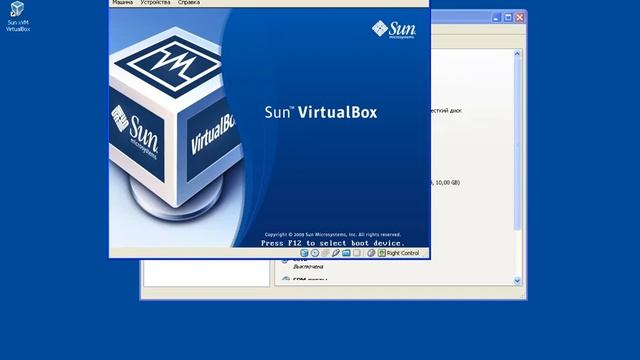Click the CD/DVD status icon
Viewport: 640px width, 360px height.
pyautogui.click(x=315, y=253)
